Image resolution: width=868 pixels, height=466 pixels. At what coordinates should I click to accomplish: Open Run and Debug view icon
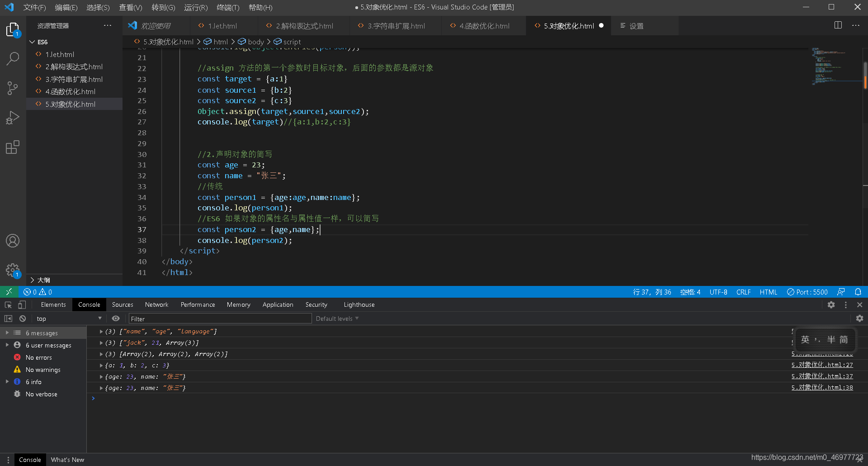13,118
